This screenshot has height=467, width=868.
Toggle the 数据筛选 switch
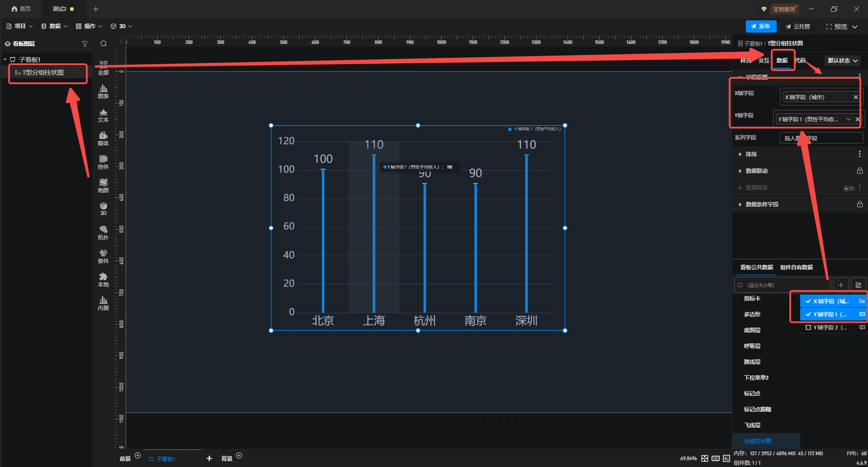point(849,188)
